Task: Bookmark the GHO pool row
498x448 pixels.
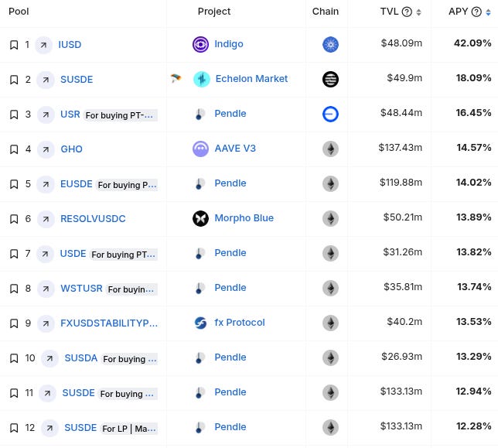Action: point(14,149)
